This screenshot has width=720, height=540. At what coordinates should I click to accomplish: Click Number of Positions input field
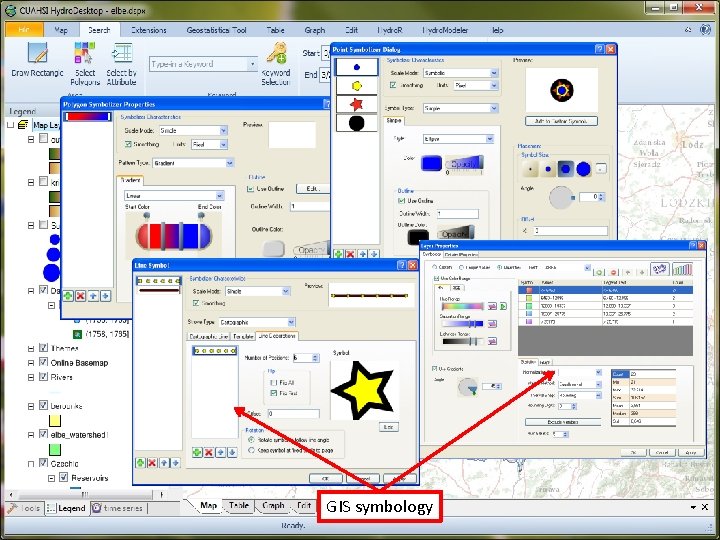(305, 358)
